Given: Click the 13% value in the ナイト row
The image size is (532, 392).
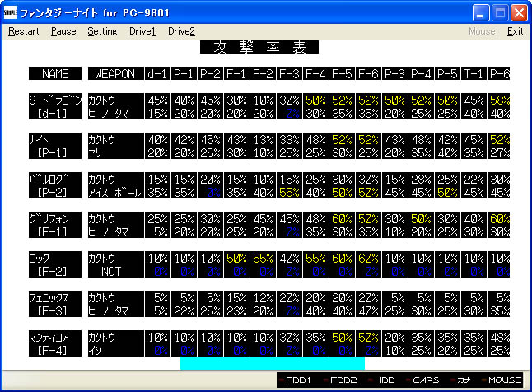Looking at the screenshot, I should (x=264, y=140).
